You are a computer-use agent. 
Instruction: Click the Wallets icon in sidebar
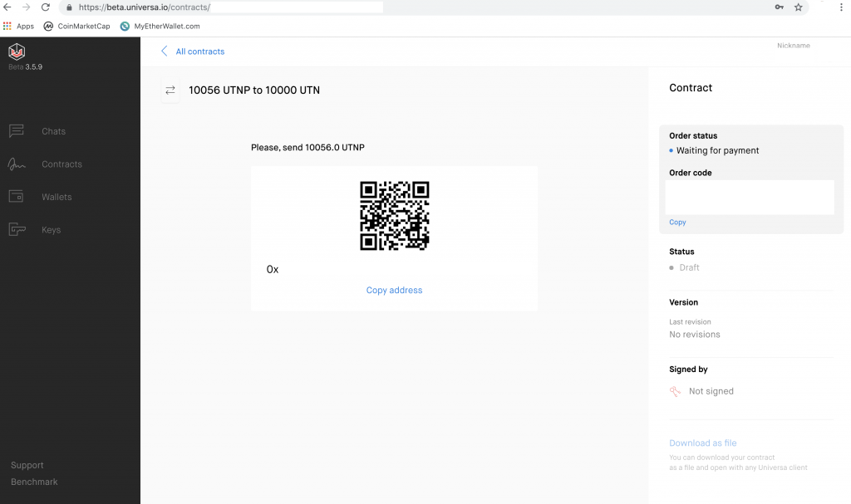[x=16, y=197]
